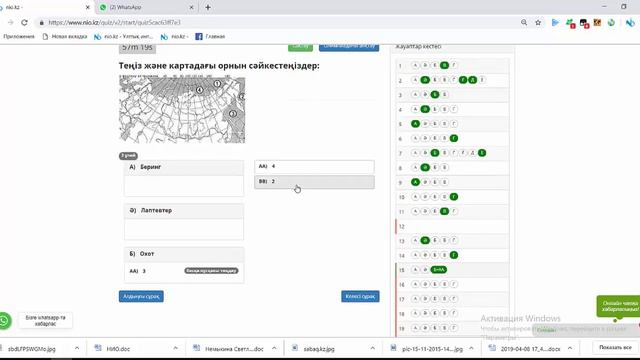
Task: Open the green online chat bubble
Action: [618, 307]
